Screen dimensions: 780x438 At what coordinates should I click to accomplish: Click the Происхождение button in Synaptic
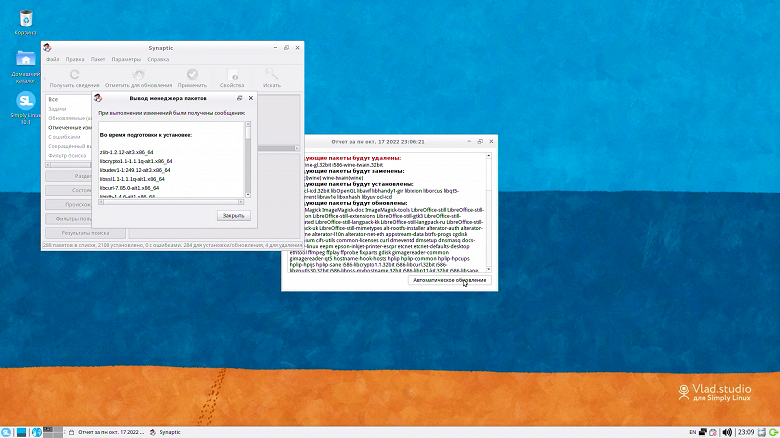pos(68,205)
